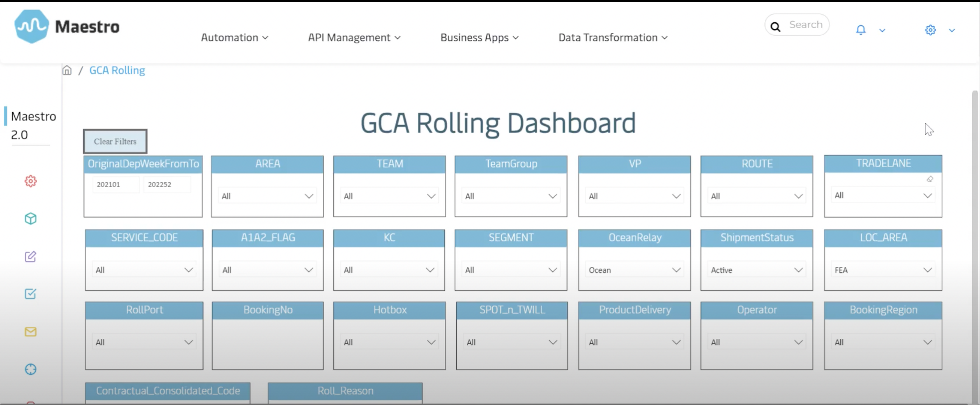Open the Automation menu

(x=234, y=38)
